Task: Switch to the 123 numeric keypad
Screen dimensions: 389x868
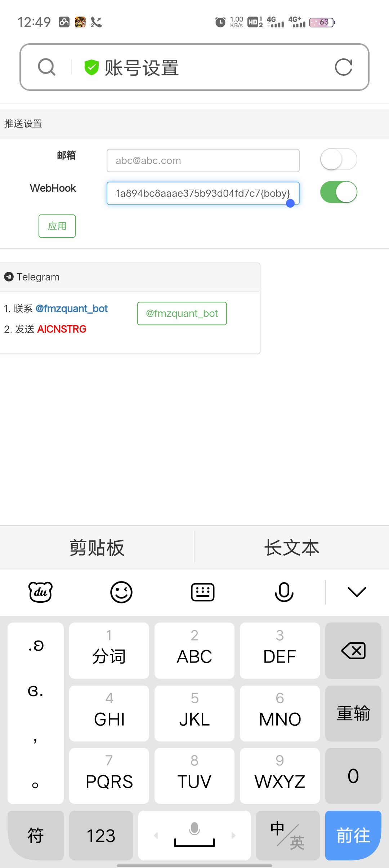Action: (x=101, y=836)
